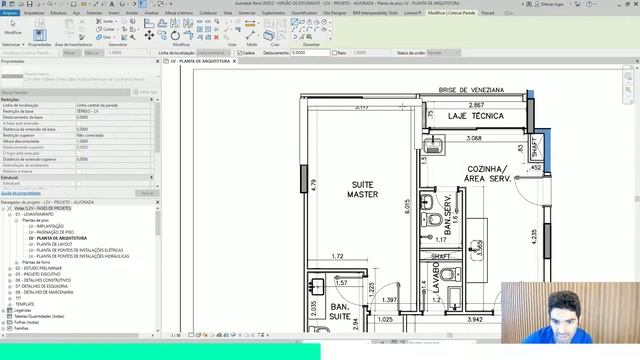Screen dimensions: 640x360
Task: Open the Ajuda de propriedades link
Action: pos(20,193)
